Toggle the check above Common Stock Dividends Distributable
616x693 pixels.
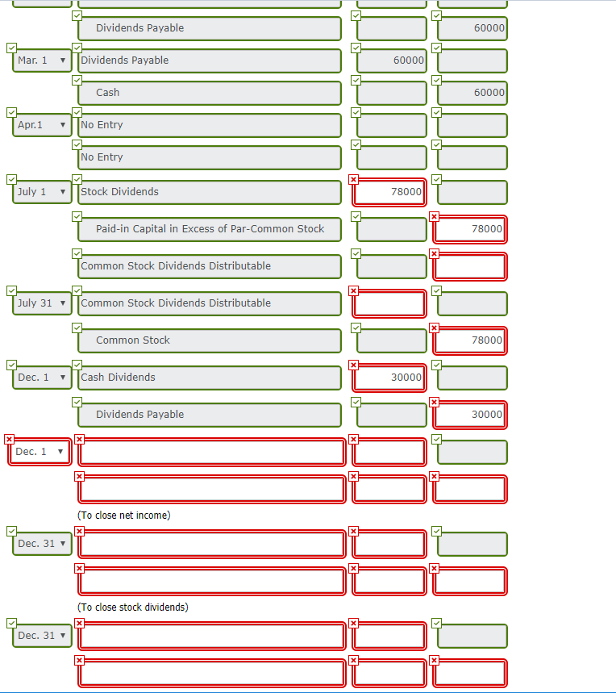[77, 253]
